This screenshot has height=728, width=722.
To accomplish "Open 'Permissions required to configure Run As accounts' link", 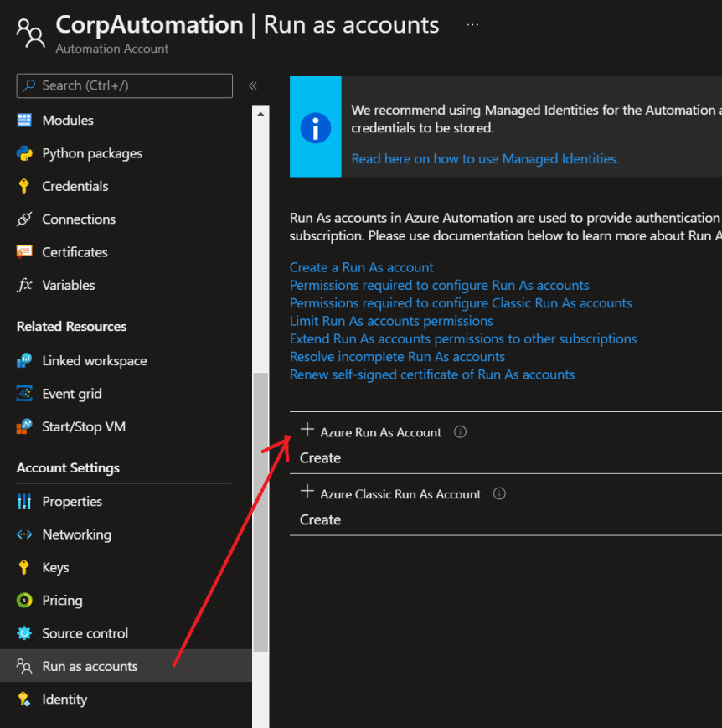I will point(439,285).
